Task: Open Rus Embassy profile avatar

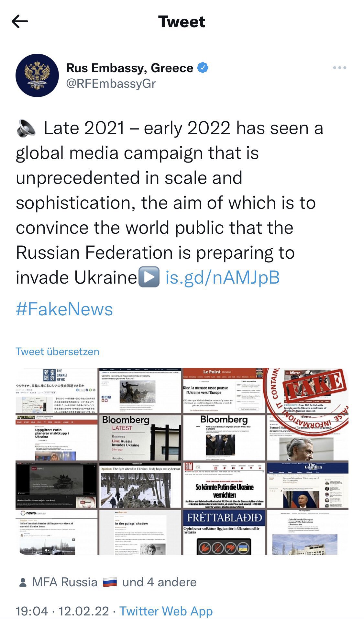Action: click(x=37, y=75)
